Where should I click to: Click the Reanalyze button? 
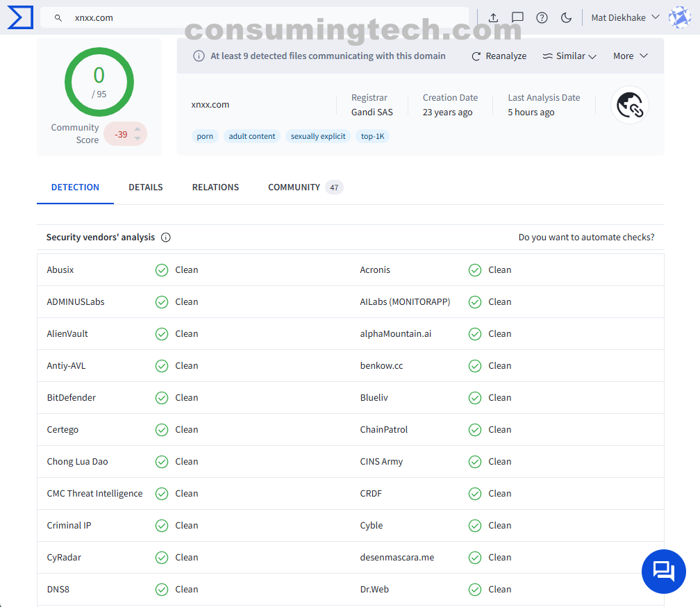click(499, 56)
